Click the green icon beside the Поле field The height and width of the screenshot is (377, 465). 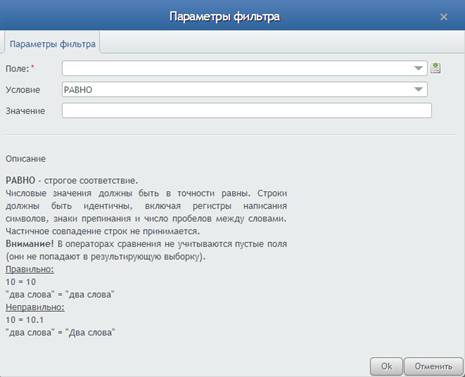point(435,68)
